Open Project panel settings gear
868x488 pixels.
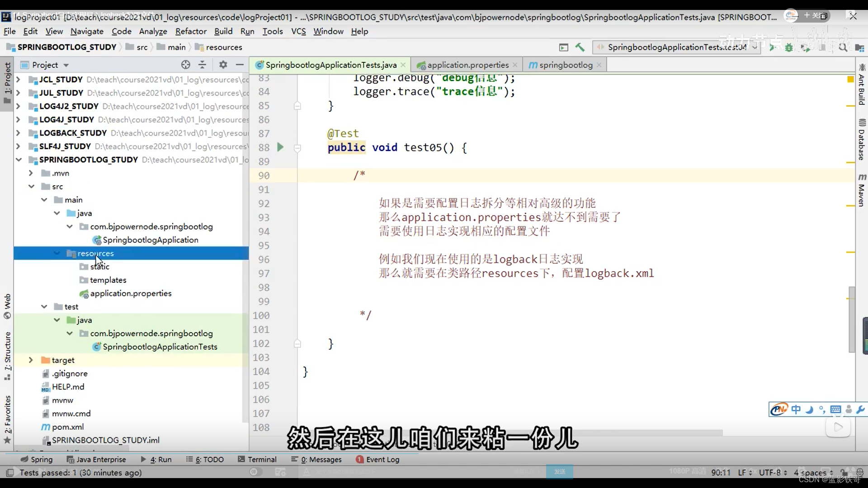[223, 65]
